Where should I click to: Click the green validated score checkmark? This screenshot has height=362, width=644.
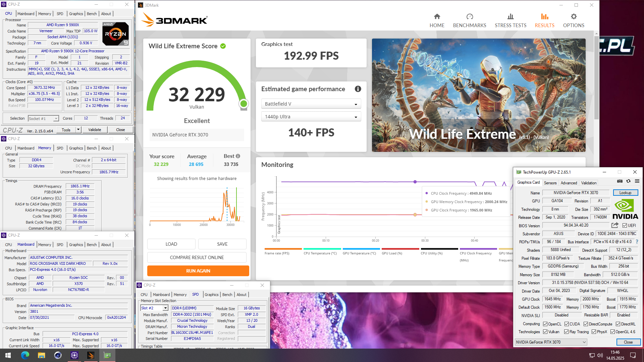click(x=223, y=46)
